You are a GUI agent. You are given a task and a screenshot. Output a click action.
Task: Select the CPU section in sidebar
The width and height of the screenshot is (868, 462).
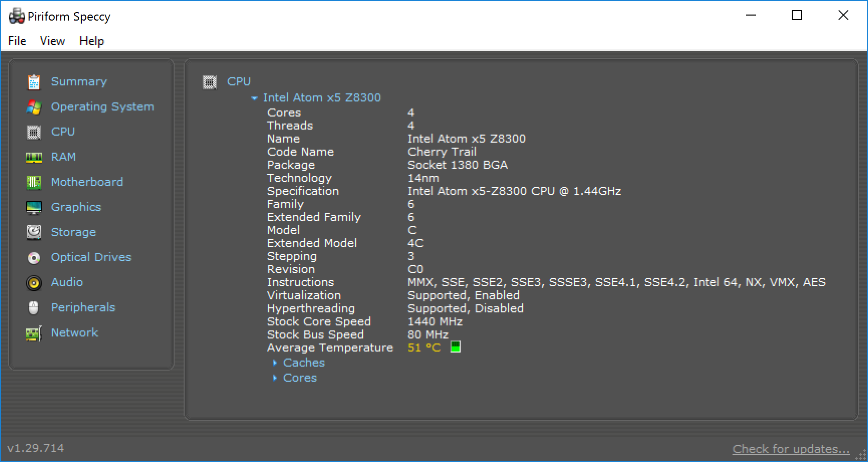[x=63, y=132]
